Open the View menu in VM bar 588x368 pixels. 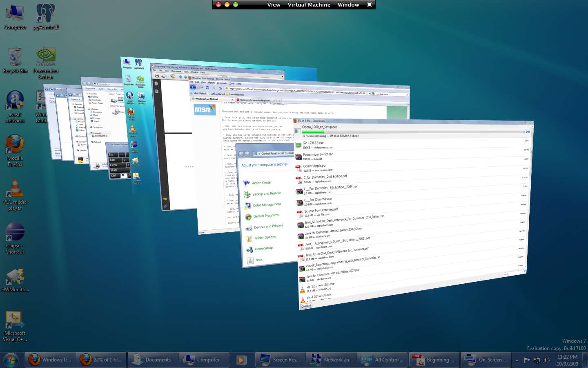274,4
